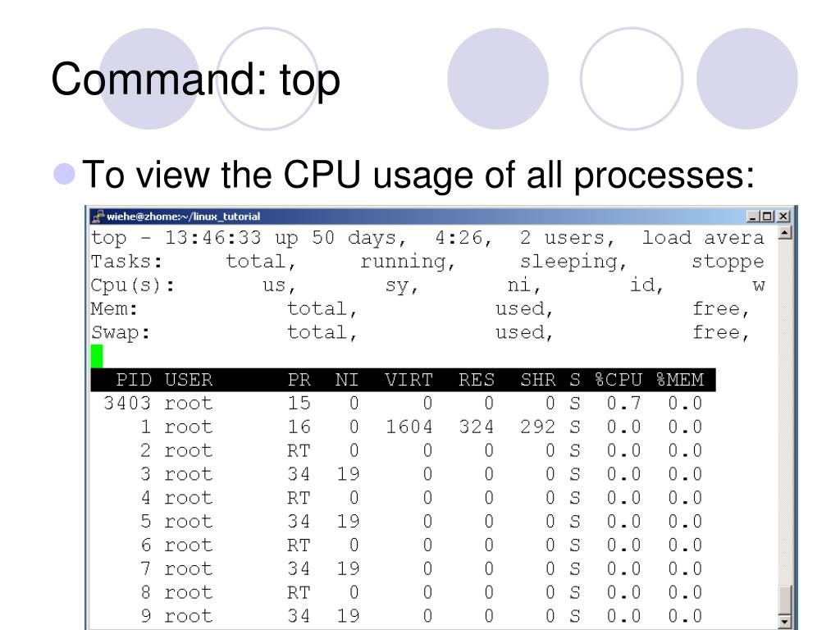Viewport: 840px width, 630px height.
Task: Click the RES column header
Action: 477,380
